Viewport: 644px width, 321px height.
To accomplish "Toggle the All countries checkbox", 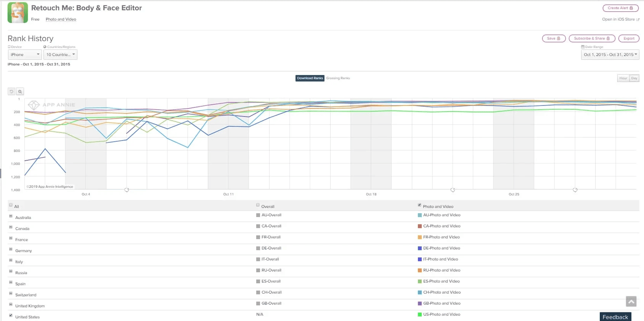I will tap(11, 205).
